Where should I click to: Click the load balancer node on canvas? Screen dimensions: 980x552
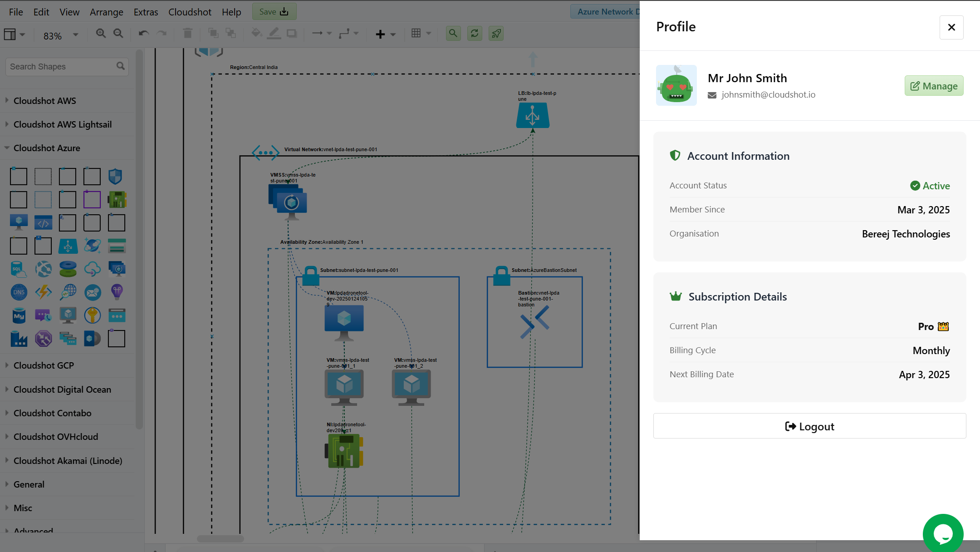pyautogui.click(x=533, y=115)
